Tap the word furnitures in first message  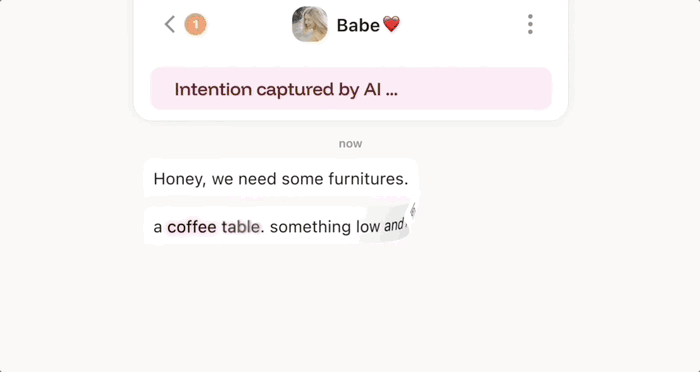(368, 179)
